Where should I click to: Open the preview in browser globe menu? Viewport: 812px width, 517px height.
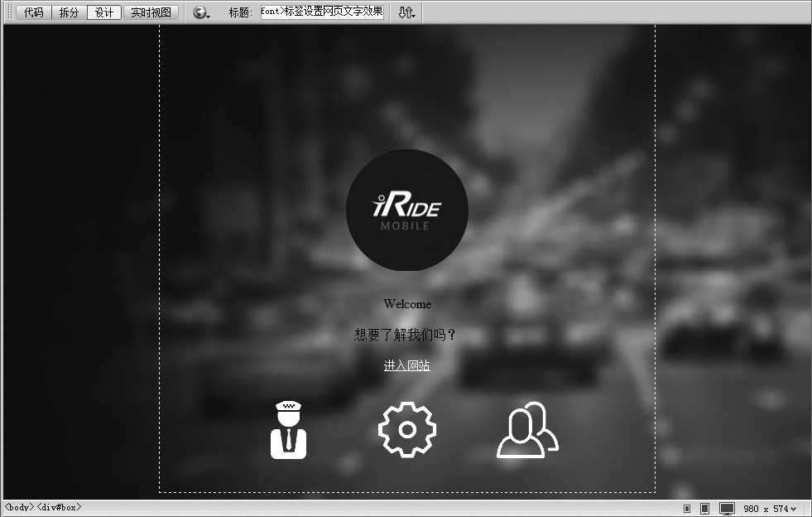(201, 12)
